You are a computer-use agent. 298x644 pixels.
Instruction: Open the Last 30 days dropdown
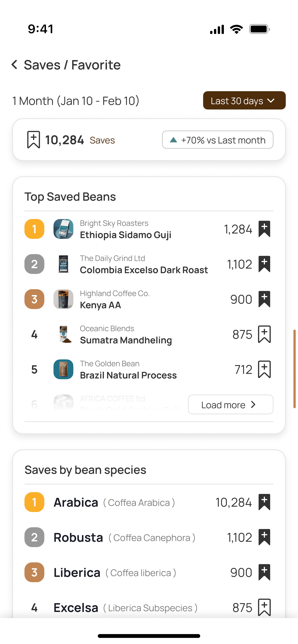tap(244, 101)
